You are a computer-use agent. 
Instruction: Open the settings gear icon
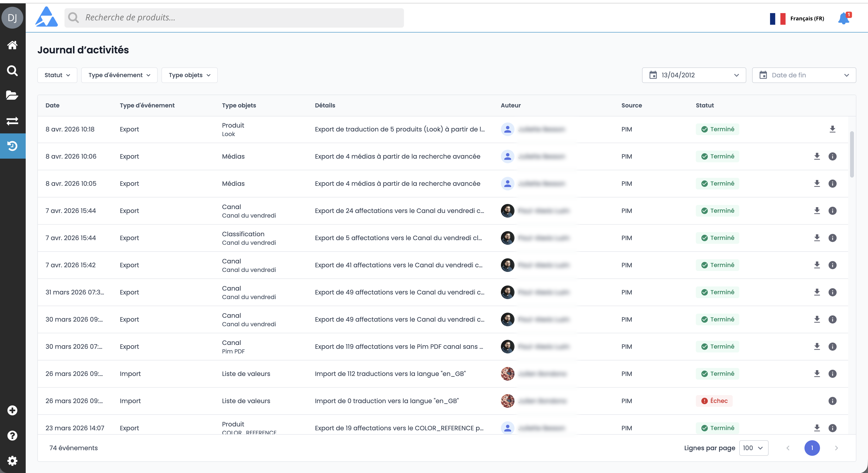12,461
